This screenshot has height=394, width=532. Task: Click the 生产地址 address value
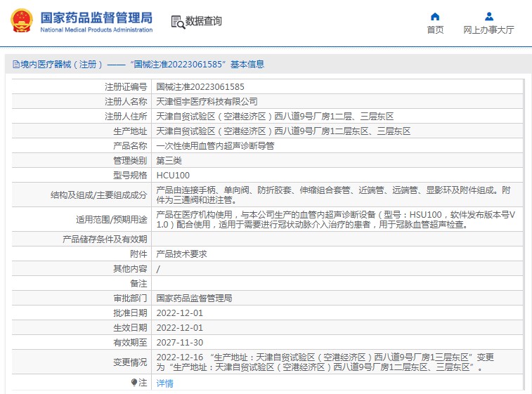coord(283,131)
